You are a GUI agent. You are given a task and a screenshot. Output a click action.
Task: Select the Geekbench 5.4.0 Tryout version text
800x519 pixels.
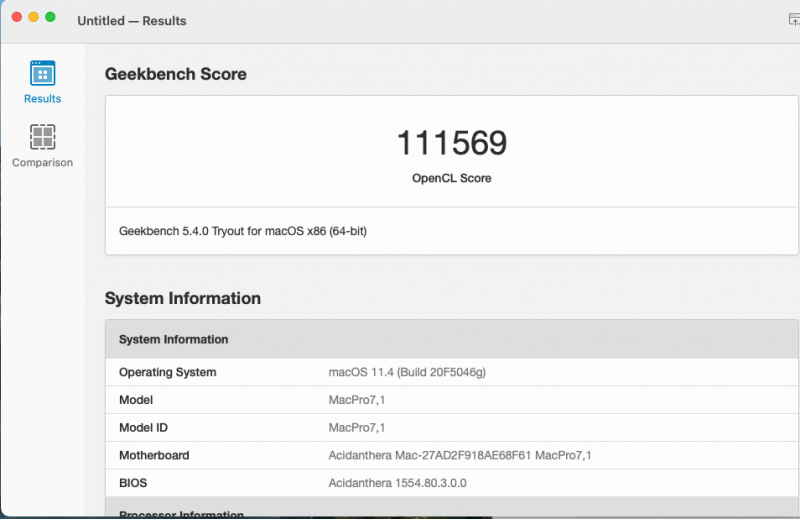point(243,231)
